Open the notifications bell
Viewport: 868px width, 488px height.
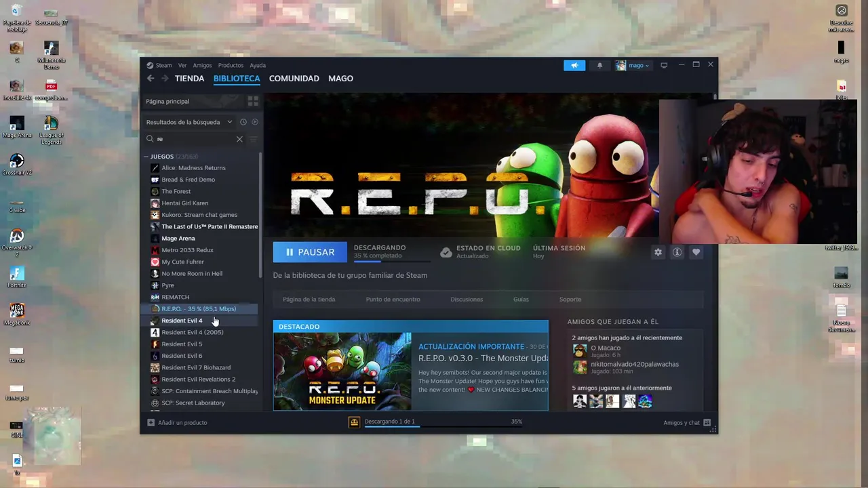click(599, 65)
